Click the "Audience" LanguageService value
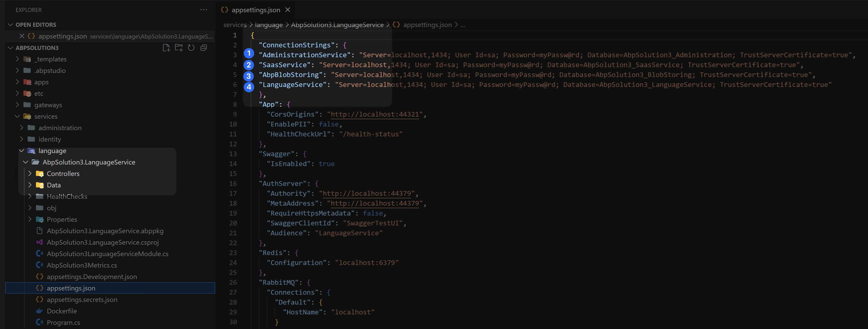Viewport: 868px width, 329px height. tap(349, 233)
